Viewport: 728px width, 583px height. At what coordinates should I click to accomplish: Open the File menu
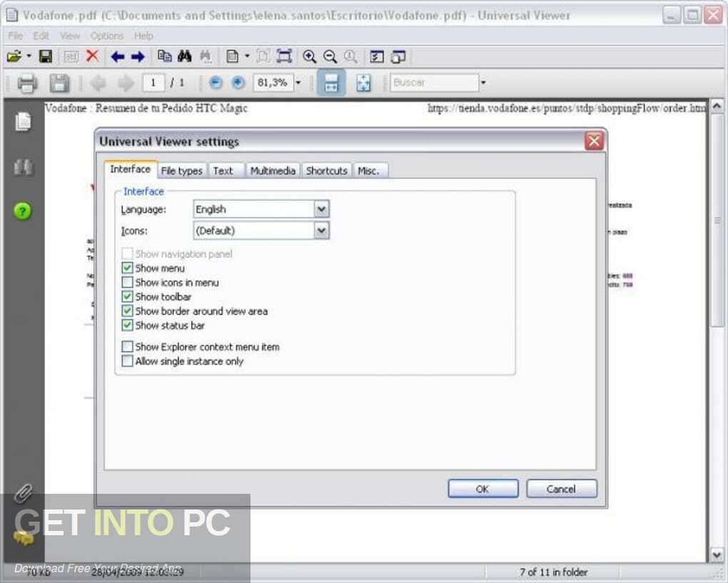15,36
